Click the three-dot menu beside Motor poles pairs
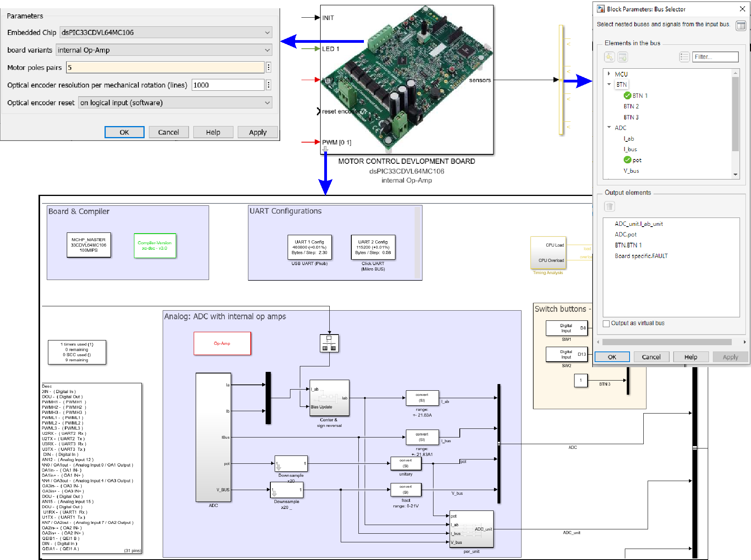751x560 pixels. click(x=268, y=68)
